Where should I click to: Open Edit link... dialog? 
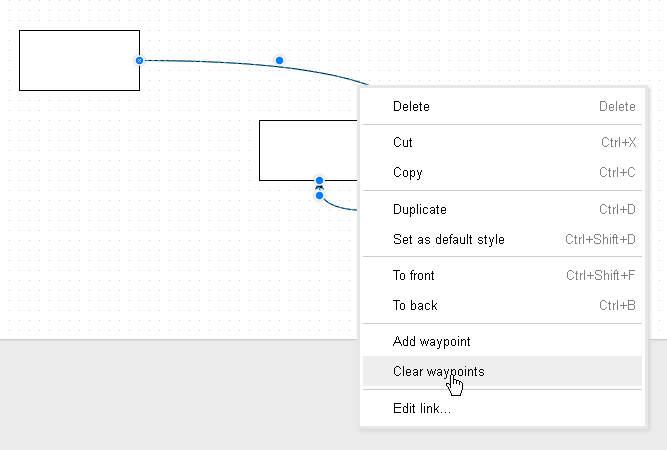[x=422, y=408]
